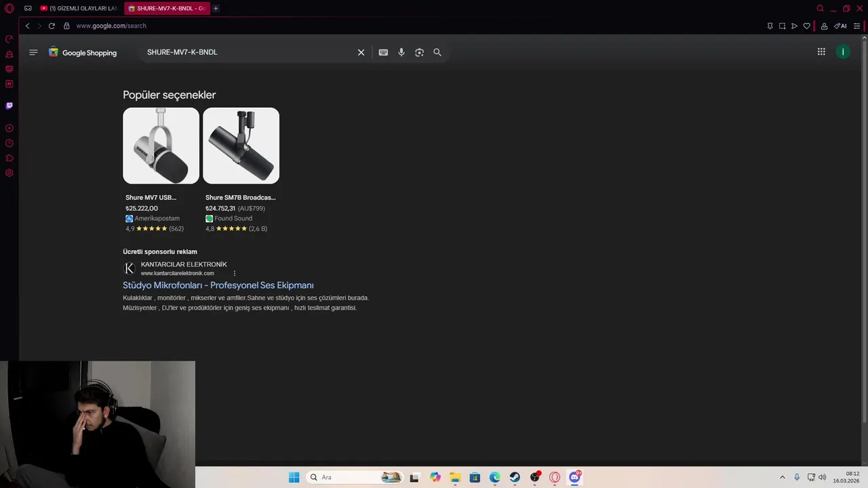The width and height of the screenshot is (868, 488).
Task: Open the www.kantarcilarelektronik.com URL
Action: [x=177, y=273]
